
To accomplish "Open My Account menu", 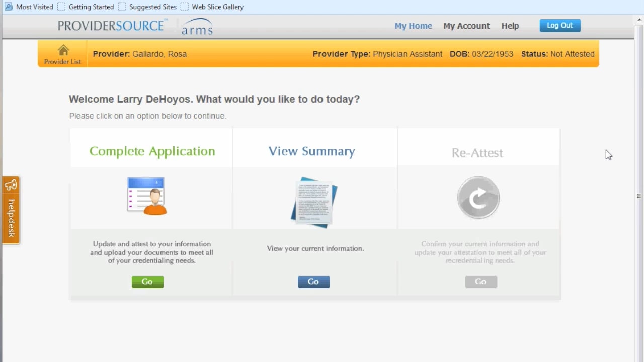I will click(x=466, y=26).
